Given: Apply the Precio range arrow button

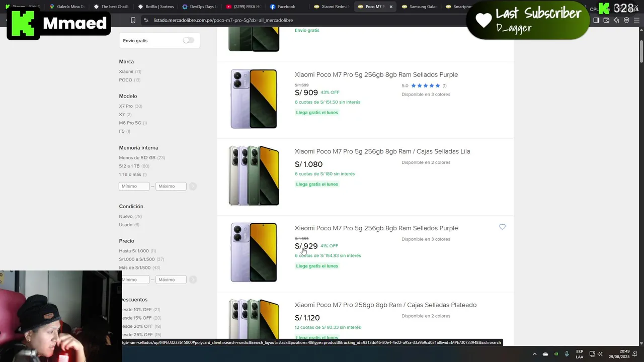Looking at the screenshot, I should (193, 280).
